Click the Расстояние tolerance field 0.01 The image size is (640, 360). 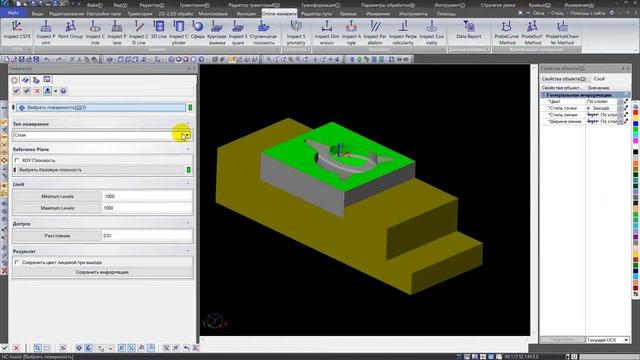point(147,236)
